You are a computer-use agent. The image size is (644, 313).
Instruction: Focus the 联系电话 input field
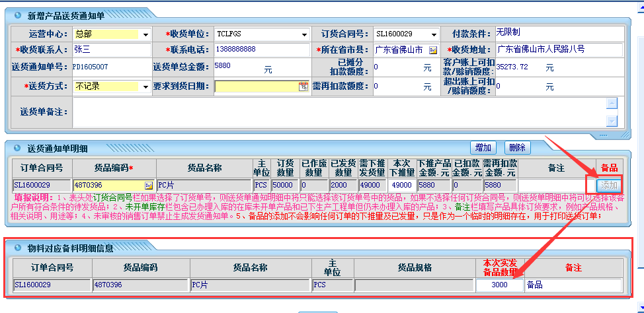[261, 50]
